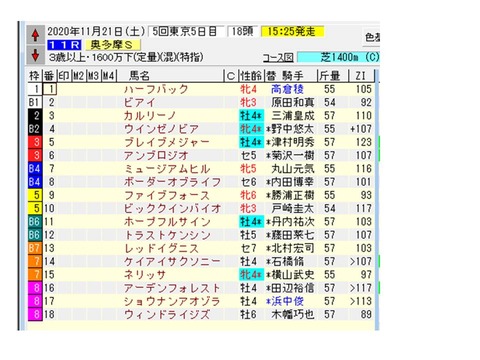480x360 pixels.
Task: Sort by the 性齢 column header
Action: [251, 76]
